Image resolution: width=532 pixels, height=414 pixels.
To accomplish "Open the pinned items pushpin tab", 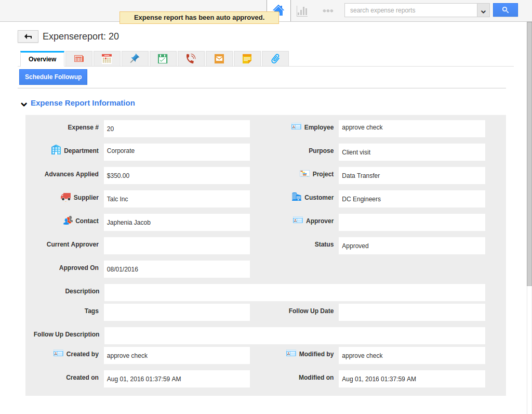I will click(x=135, y=59).
